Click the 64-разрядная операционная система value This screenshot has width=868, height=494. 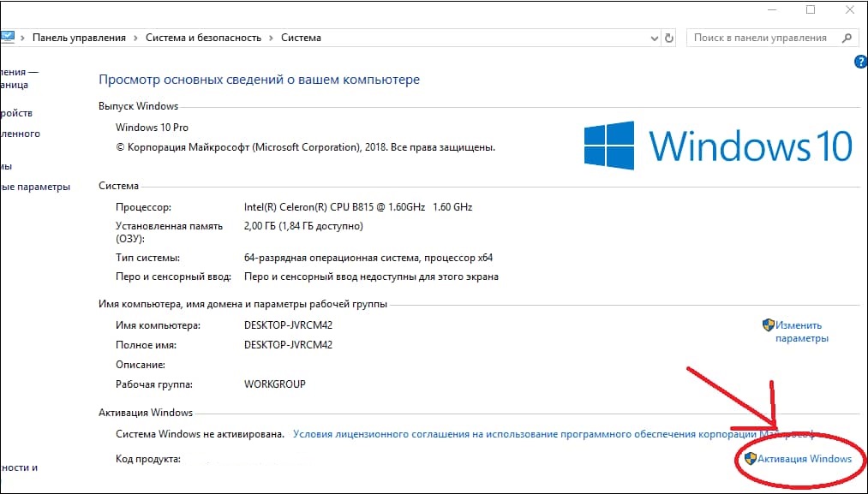(x=368, y=258)
